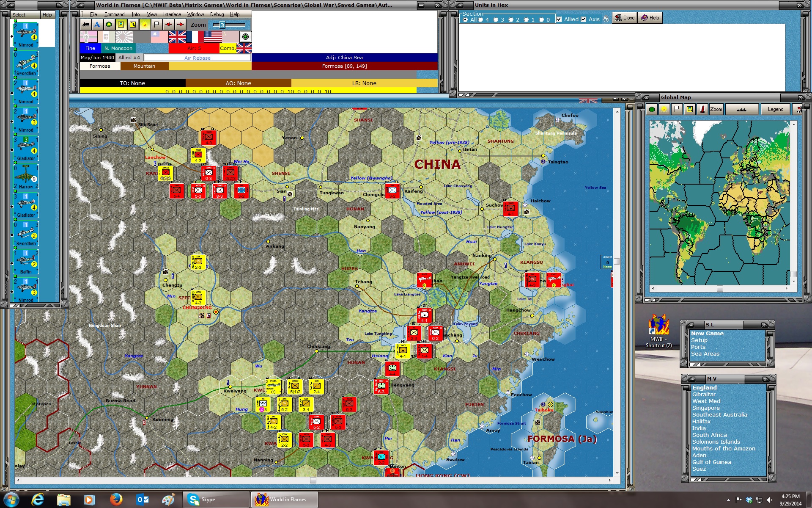Viewport: 812px width, 508px height.
Task: Click Help button in unit side panel
Action: pos(47,15)
